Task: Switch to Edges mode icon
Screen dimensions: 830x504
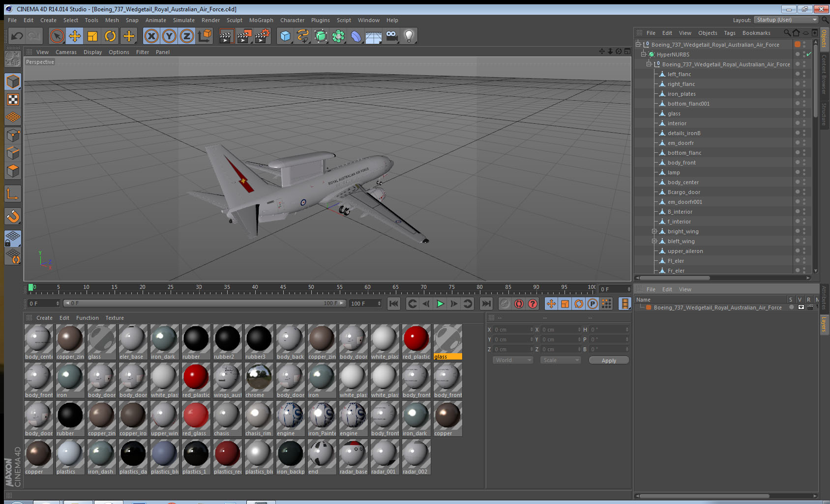Action: pos(13,153)
